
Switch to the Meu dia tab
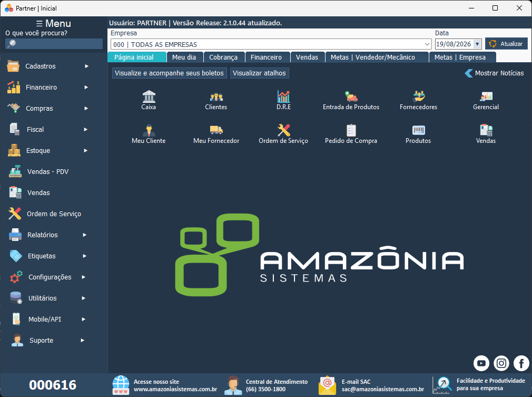coord(184,57)
